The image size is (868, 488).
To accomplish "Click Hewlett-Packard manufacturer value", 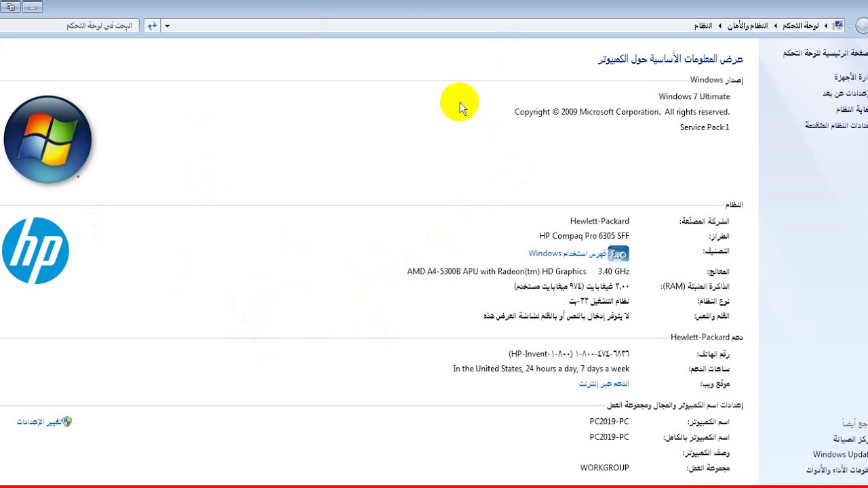I will pyautogui.click(x=599, y=222).
